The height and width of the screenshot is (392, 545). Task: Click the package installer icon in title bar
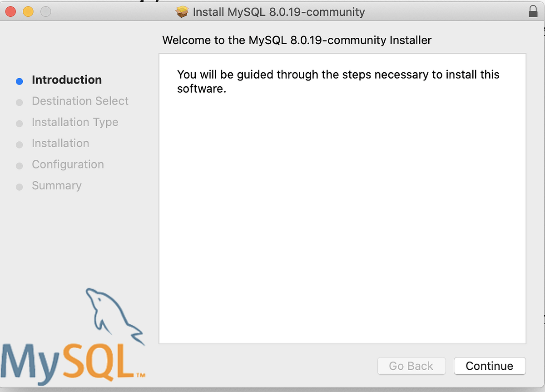[182, 12]
